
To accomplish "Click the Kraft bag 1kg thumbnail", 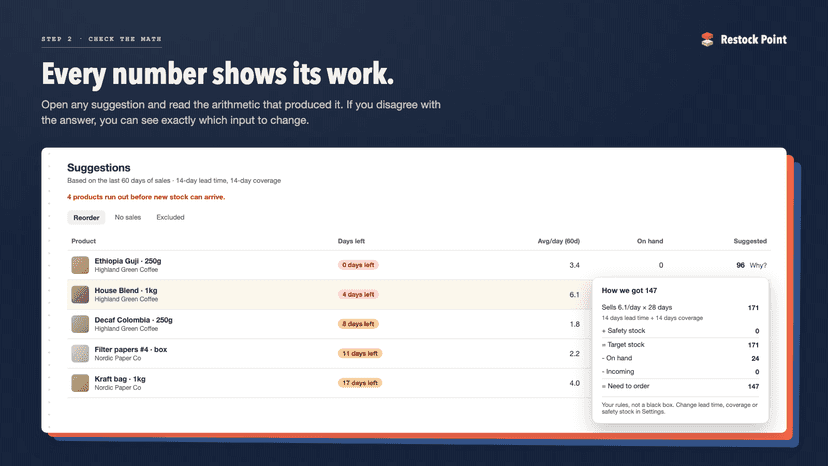I will [x=80, y=383].
